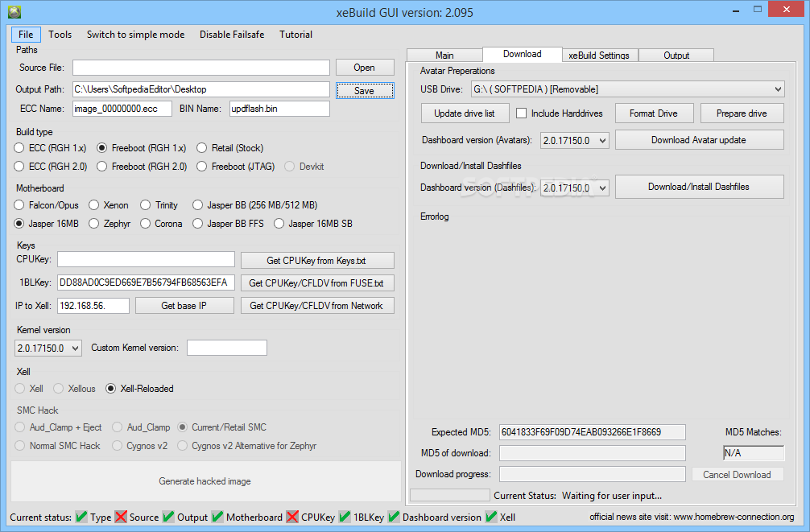Click the Prepare drive button

click(x=742, y=113)
